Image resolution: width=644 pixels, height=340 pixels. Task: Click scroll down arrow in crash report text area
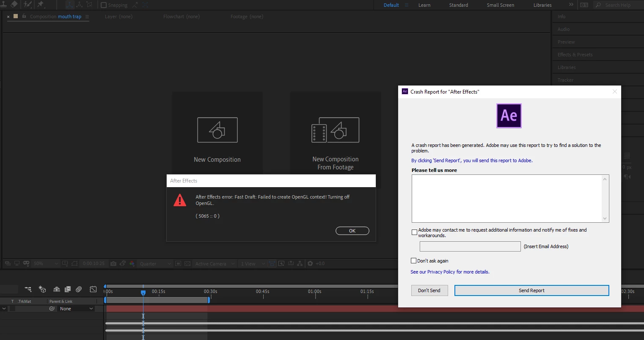tap(605, 218)
